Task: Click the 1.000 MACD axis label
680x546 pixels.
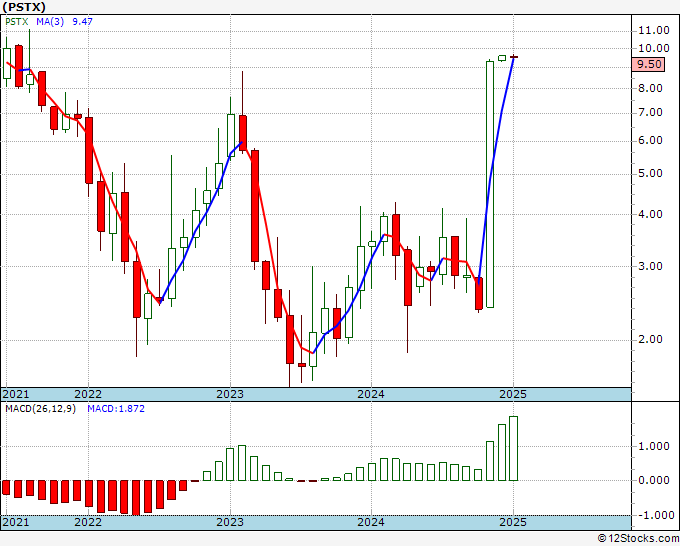Action: click(x=653, y=446)
